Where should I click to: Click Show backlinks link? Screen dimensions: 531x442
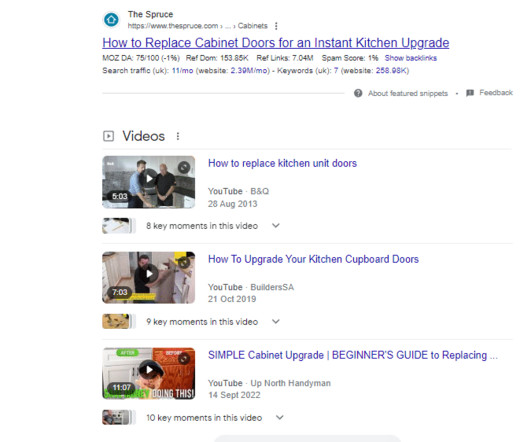[x=410, y=58]
